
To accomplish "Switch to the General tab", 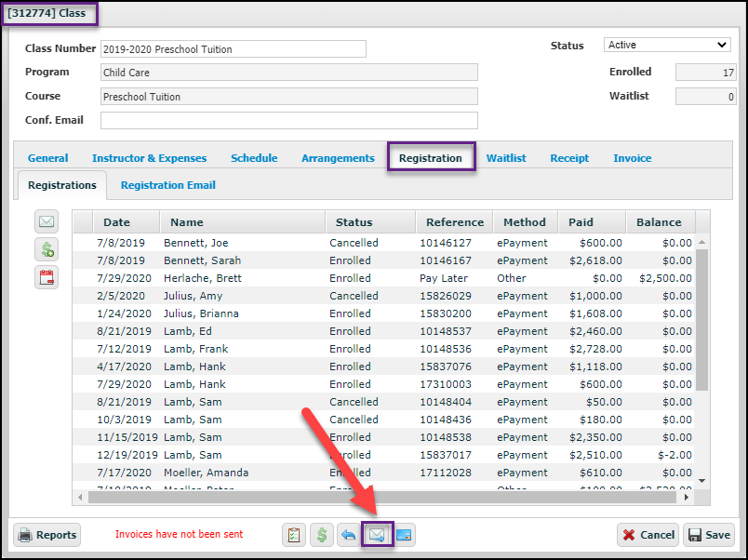I will 47,158.
